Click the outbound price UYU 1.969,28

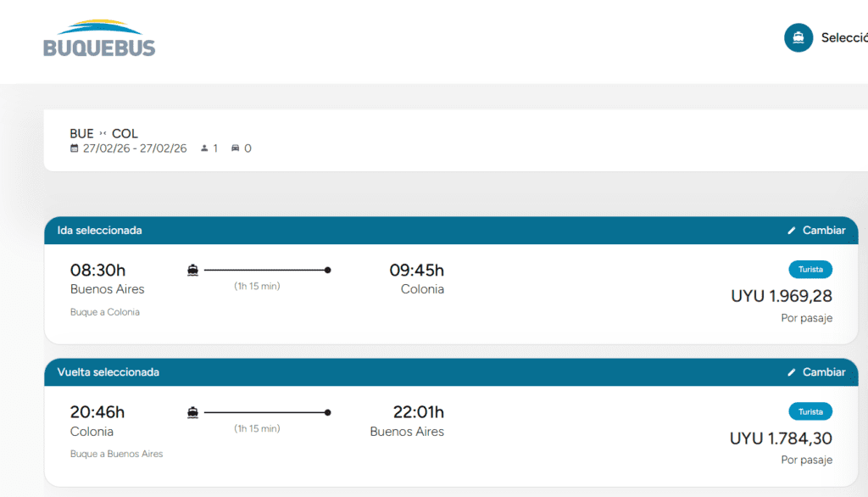(781, 296)
